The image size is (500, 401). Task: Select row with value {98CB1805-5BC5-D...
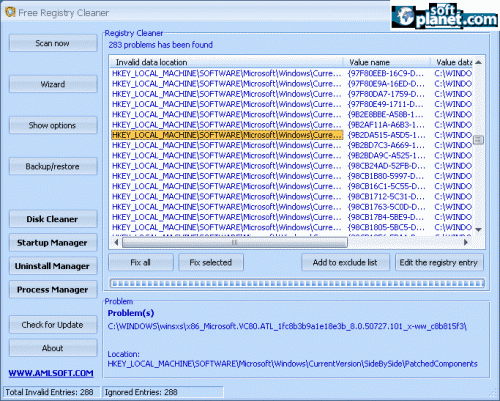pyautogui.click(x=292, y=227)
